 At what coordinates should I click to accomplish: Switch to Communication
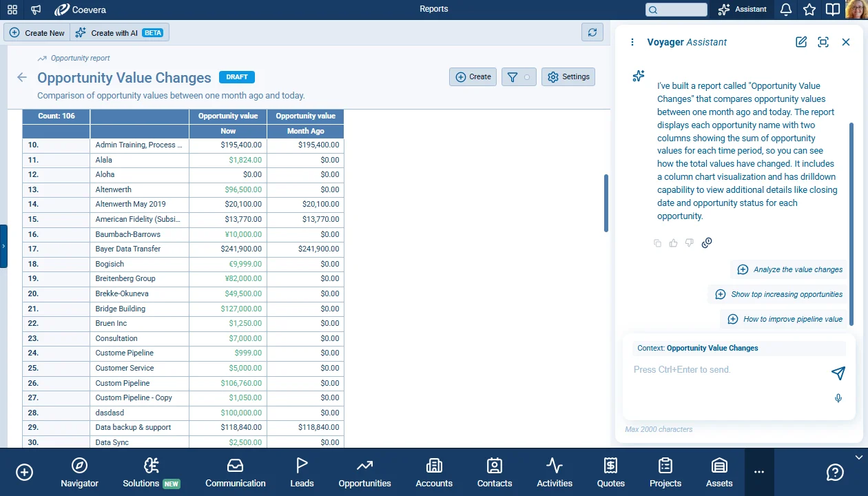pyautogui.click(x=236, y=473)
